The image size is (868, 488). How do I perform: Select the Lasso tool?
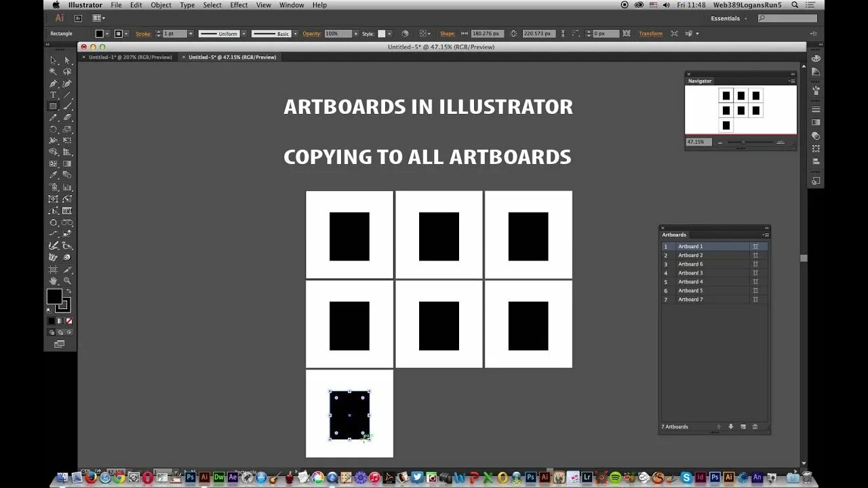(x=67, y=72)
